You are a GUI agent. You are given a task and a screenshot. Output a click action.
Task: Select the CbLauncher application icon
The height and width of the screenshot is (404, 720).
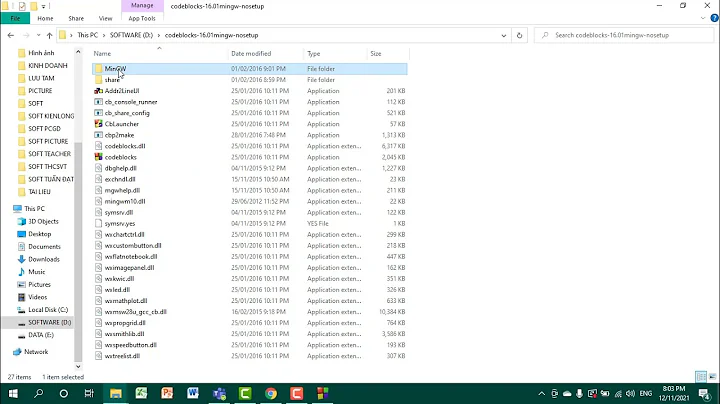coord(98,124)
